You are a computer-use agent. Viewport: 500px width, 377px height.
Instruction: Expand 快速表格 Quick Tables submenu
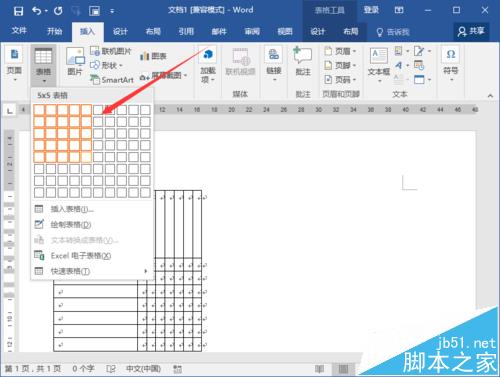(92, 271)
